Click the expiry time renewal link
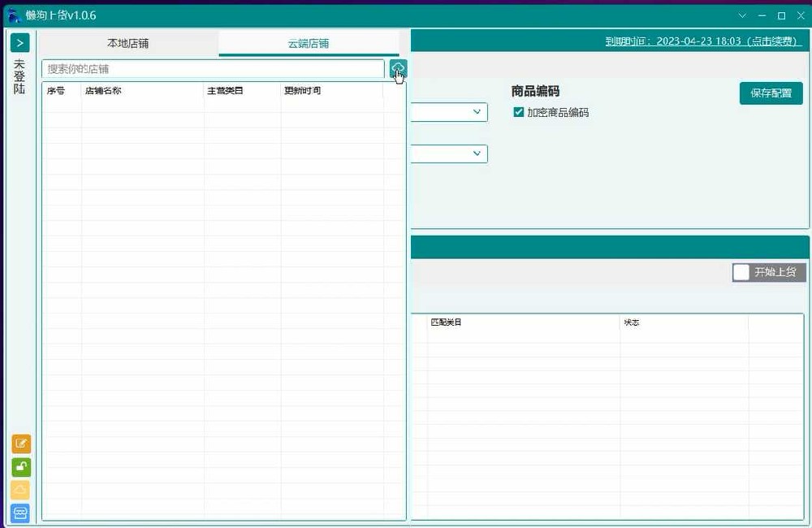This screenshot has height=528, width=812. click(x=703, y=41)
